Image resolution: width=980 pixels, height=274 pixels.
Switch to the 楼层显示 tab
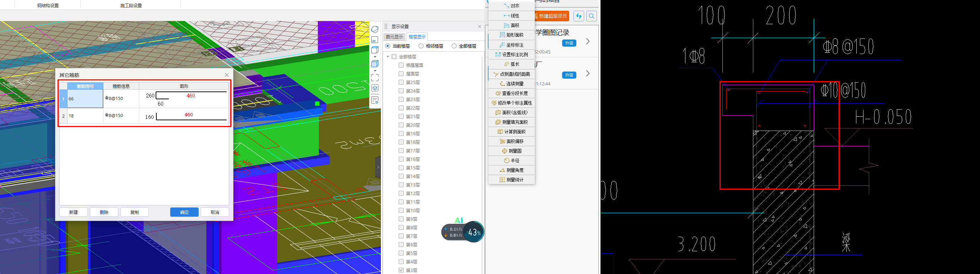(x=417, y=37)
